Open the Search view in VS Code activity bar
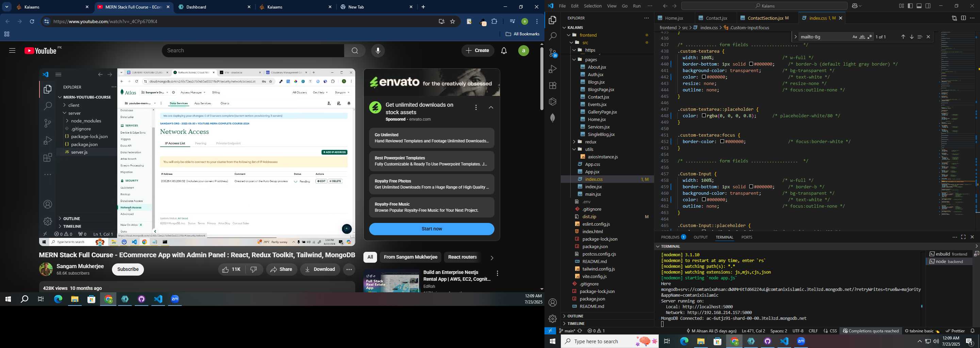980x348 pixels. [552, 36]
